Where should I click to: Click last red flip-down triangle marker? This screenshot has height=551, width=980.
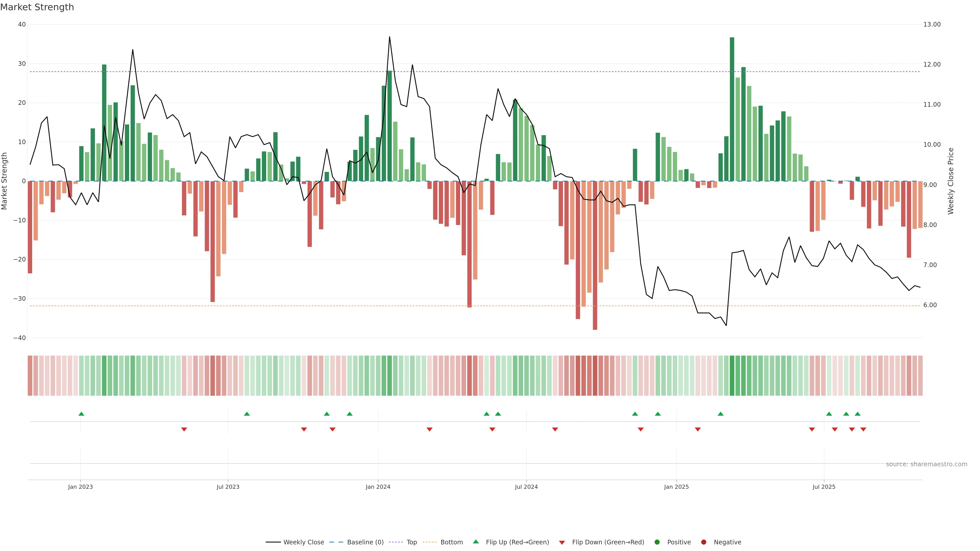(863, 429)
